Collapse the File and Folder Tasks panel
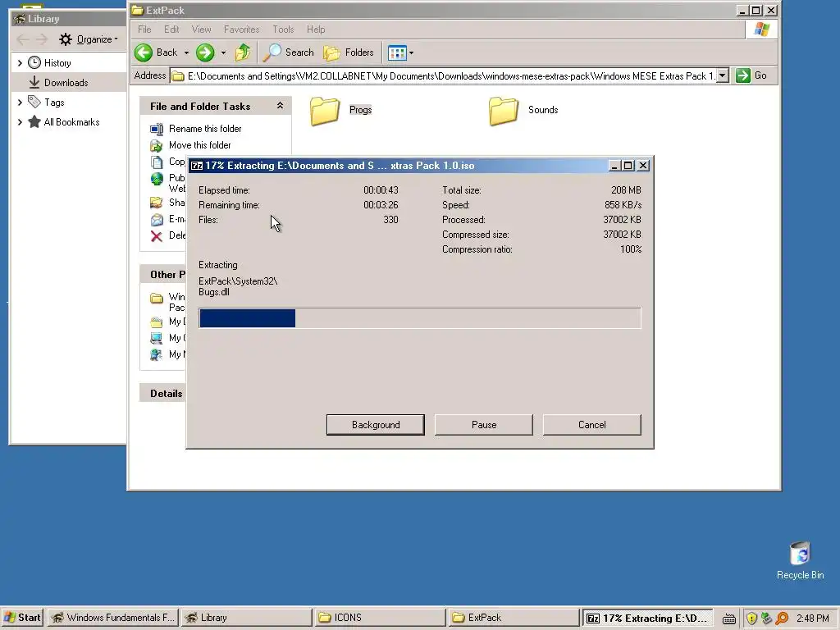This screenshot has width=840, height=630. pyautogui.click(x=280, y=106)
